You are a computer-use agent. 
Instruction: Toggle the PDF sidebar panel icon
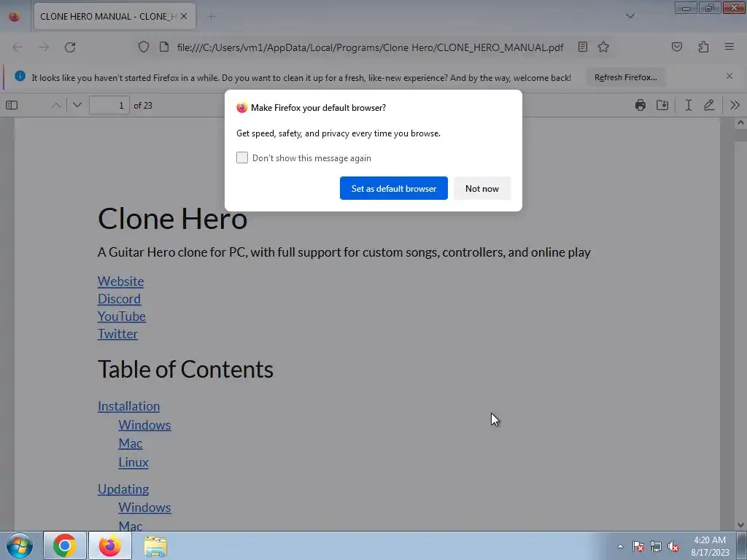[x=12, y=105]
